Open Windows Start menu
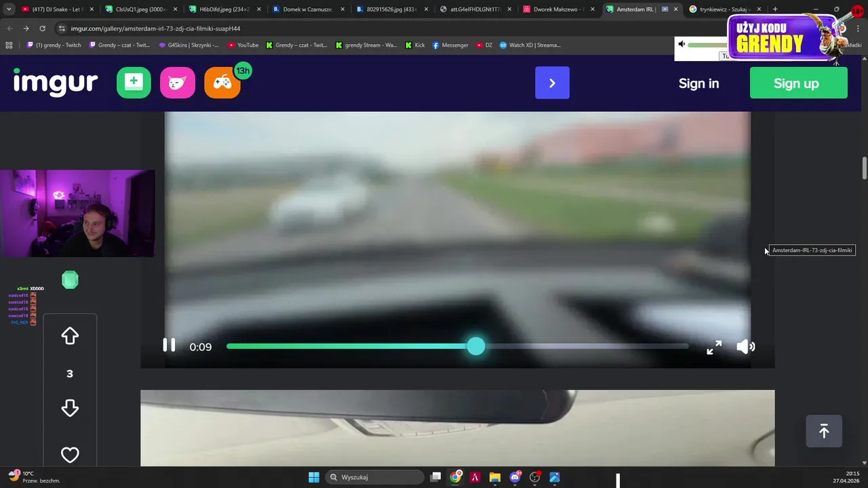 point(314,477)
